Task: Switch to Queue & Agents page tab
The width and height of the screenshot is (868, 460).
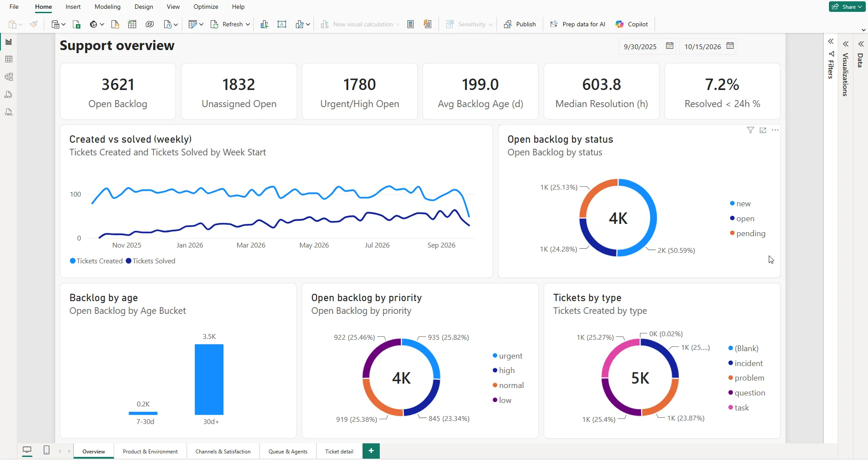Action: pyautogui.click(x=288, y=451)
